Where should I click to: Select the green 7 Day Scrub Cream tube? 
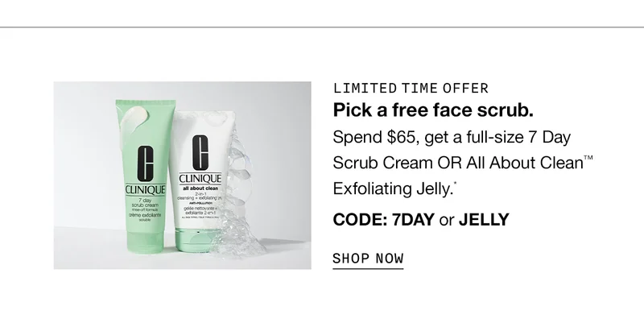click(146, 176)
